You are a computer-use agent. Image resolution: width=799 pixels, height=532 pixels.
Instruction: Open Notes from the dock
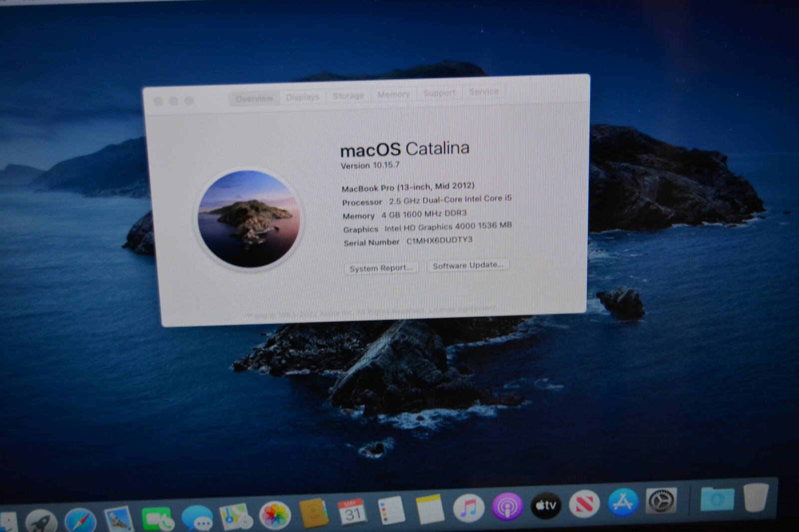429,509
